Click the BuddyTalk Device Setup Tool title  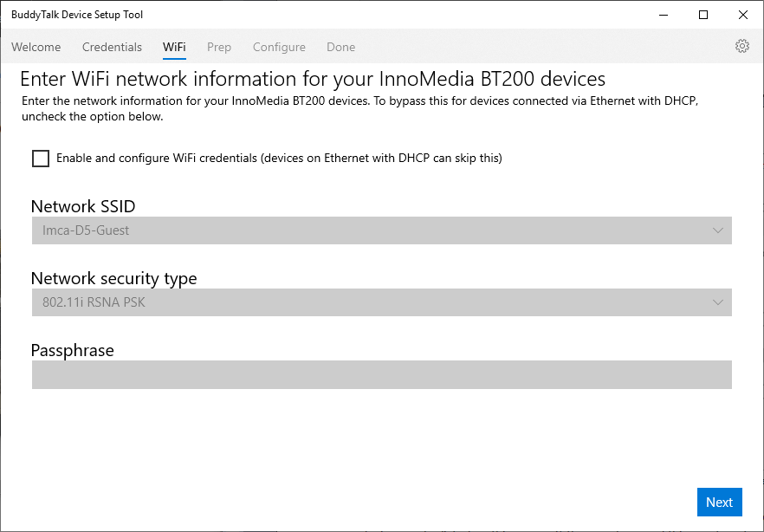coord(77,15)
